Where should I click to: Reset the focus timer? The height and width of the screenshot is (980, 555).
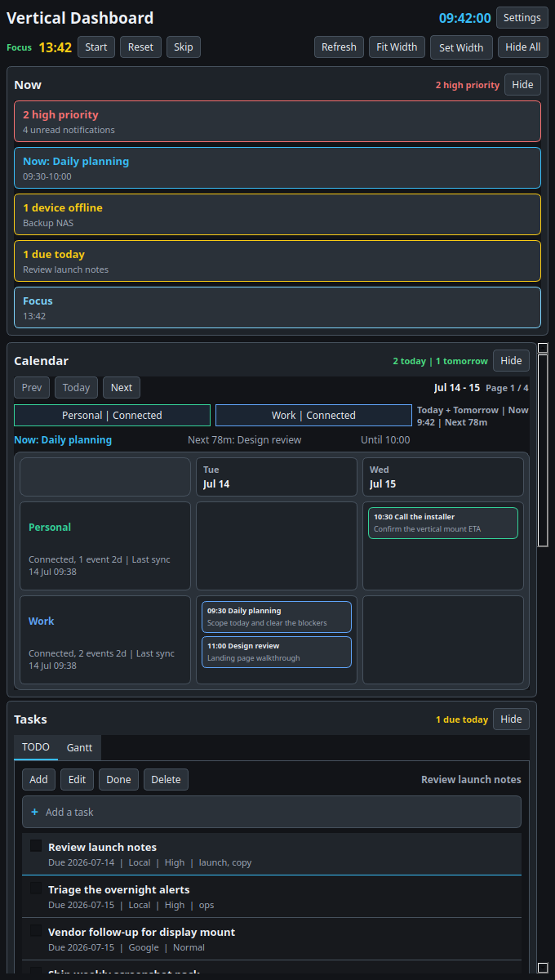(x=140, y=47)
